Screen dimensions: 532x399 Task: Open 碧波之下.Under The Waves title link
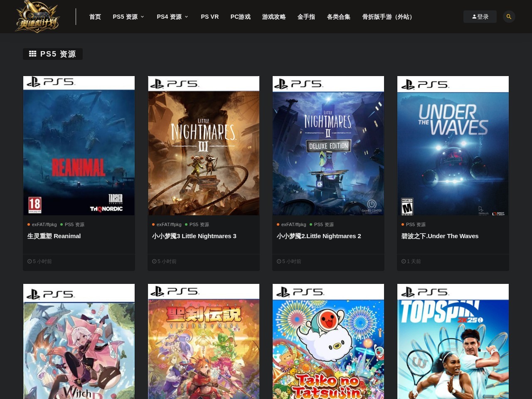pyautogui.click(x=440, y=236)
